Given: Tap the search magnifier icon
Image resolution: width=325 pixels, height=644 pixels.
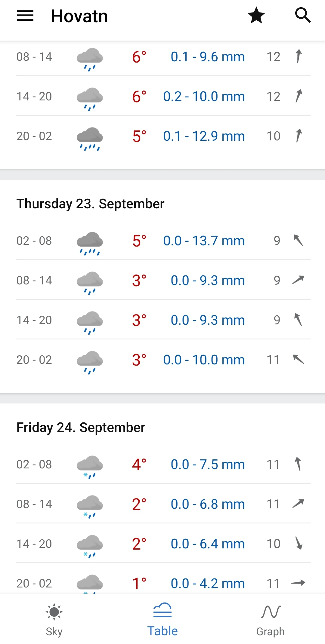Looking at the screenshot, I should 302,16.
